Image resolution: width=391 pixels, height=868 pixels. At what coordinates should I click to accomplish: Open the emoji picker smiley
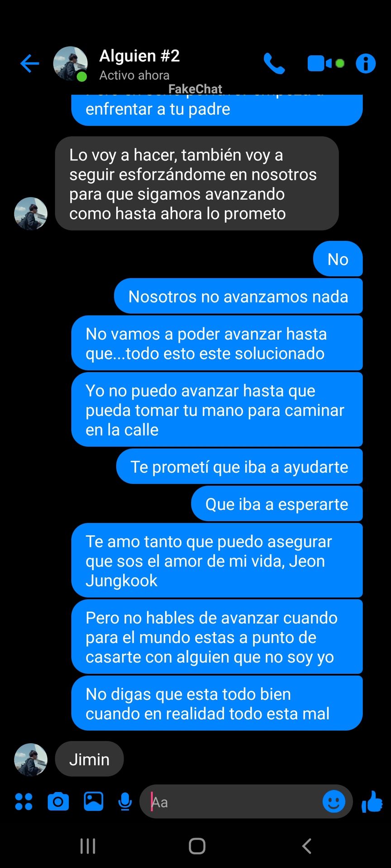click(x=334, y=802)
